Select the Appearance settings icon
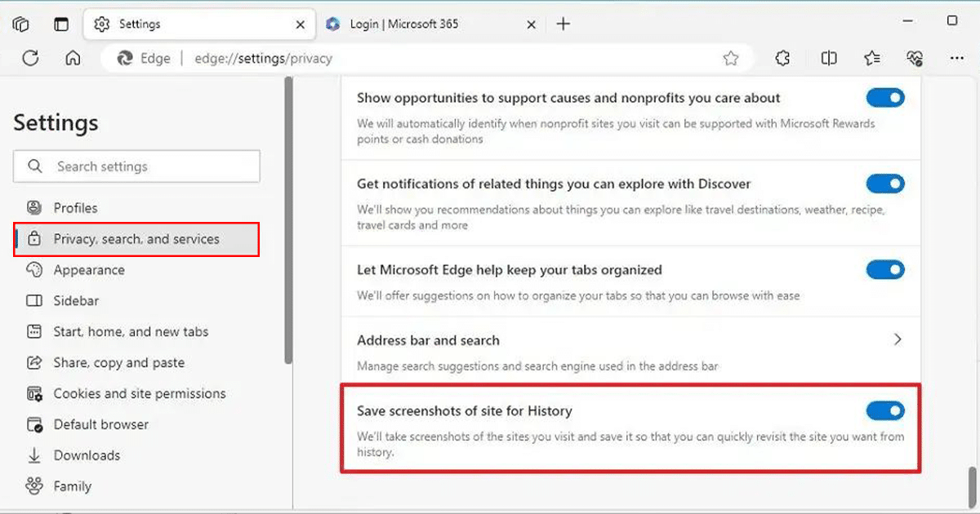Screen dimensions: 980x514 [x=33, y=269]
